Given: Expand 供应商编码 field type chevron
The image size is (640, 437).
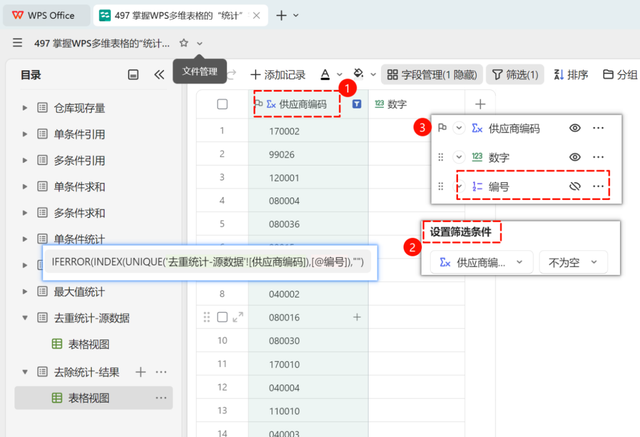Looking at the screenshot, I should tap(459, 128).
